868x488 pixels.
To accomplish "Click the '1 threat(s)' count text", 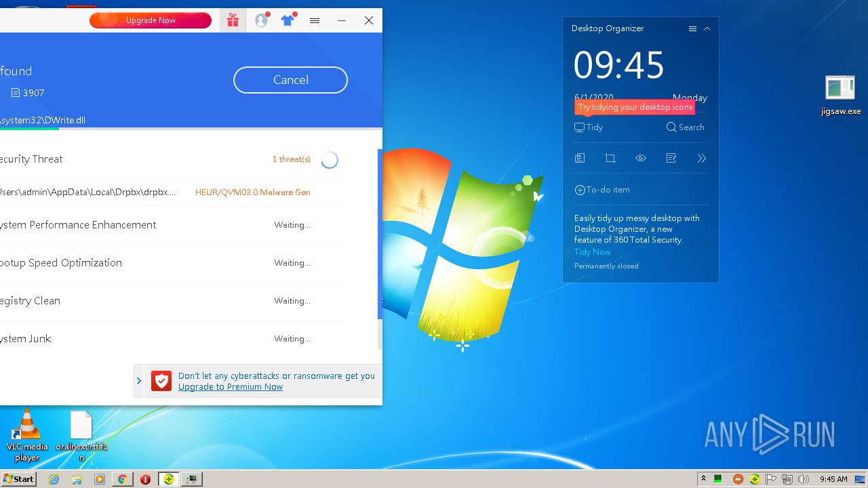I will 292,159.
